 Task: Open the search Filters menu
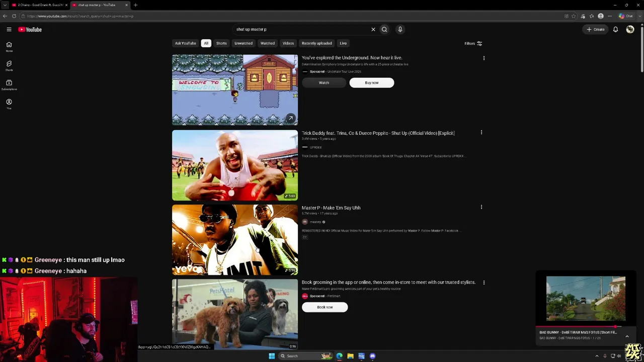pos(473,44)
